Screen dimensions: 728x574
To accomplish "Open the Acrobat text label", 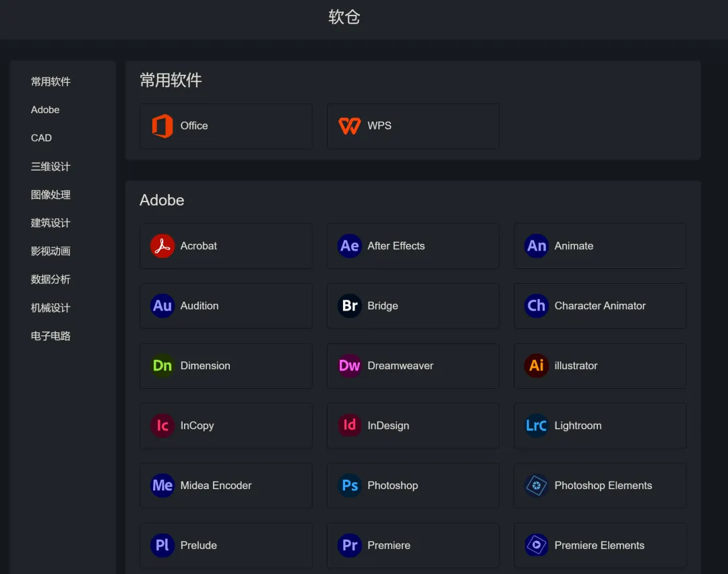I will click(199, 246).
